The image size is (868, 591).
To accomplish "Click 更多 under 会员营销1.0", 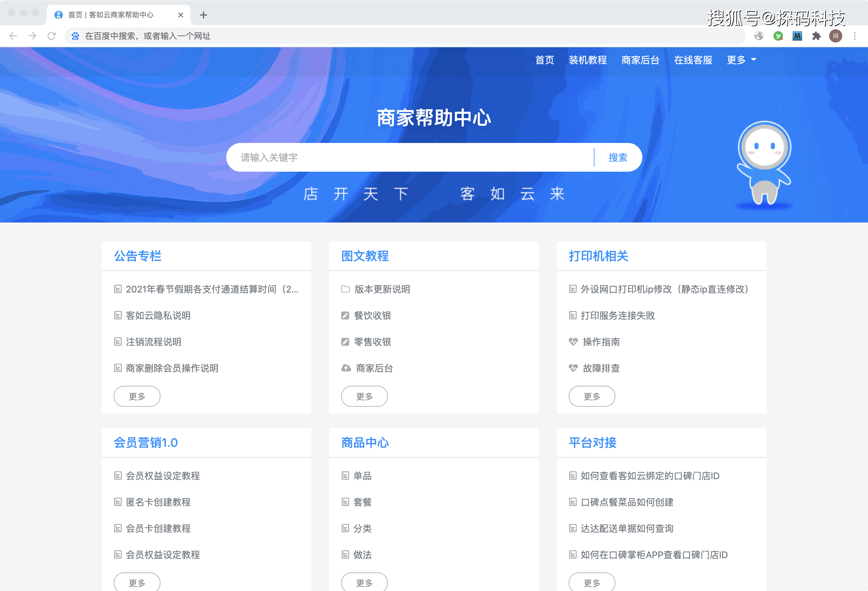I will (137, 582).
